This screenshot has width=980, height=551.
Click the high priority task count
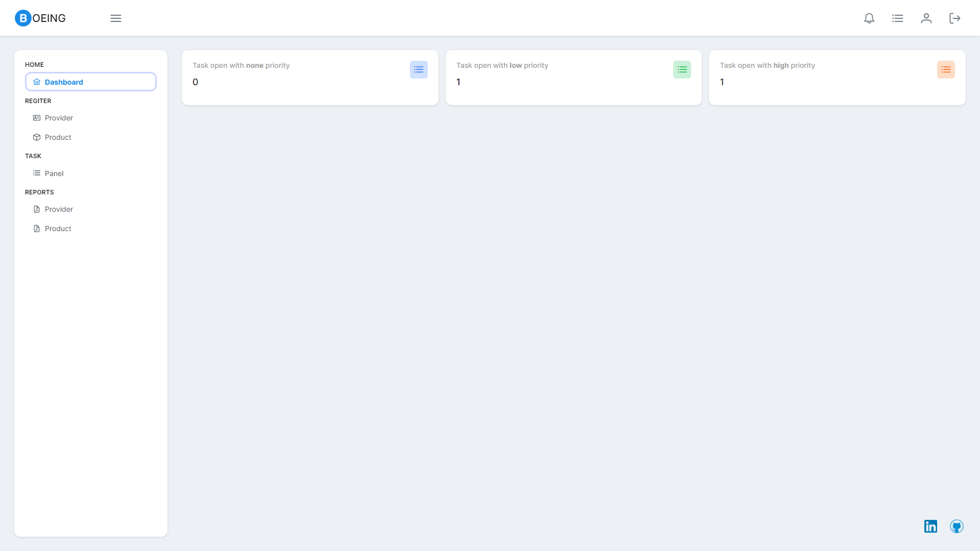tap(722, 82)
